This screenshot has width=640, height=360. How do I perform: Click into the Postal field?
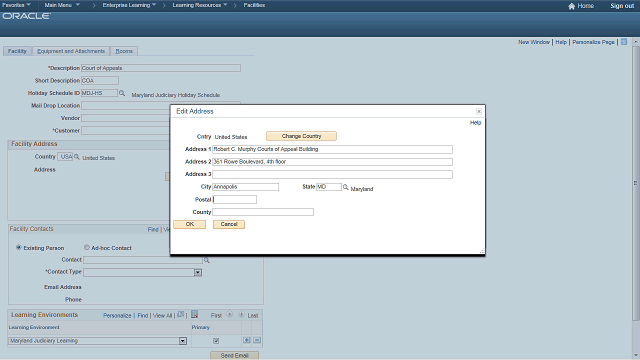(235, 200)
